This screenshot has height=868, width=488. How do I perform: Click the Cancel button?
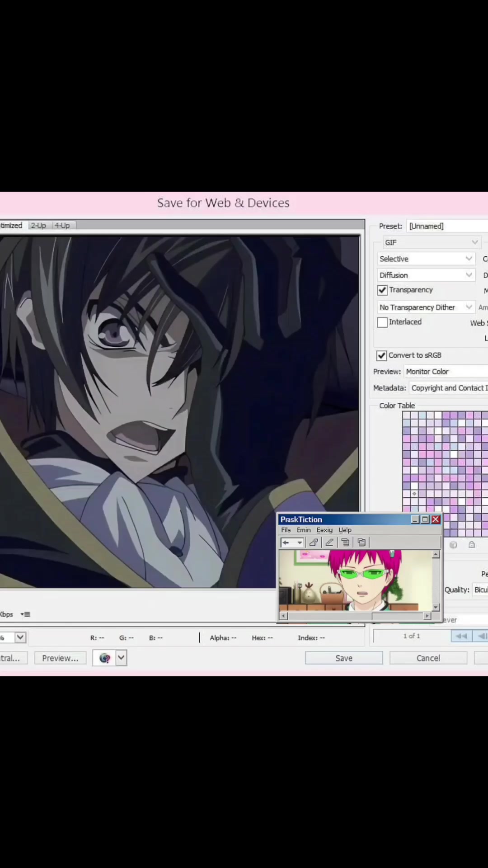[x=428, y=658]
